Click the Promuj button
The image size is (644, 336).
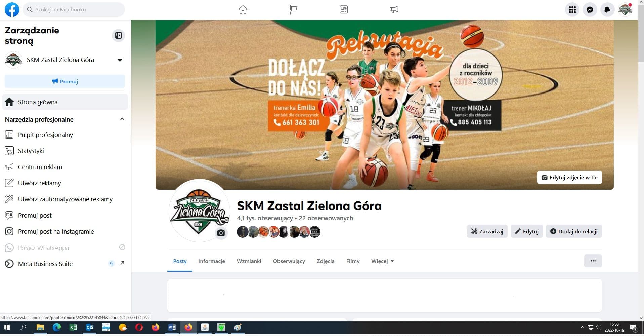tap(65, 81)
